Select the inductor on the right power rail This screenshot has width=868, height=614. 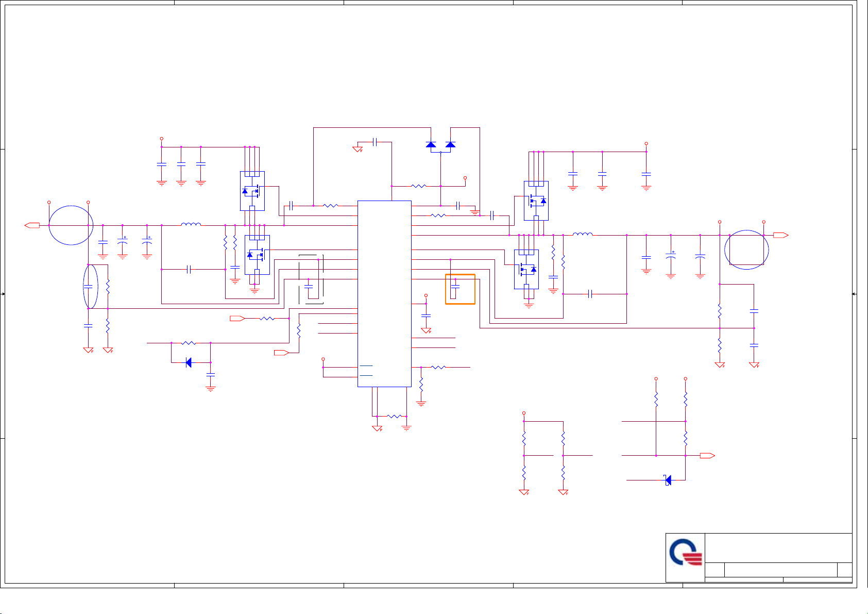583,234
